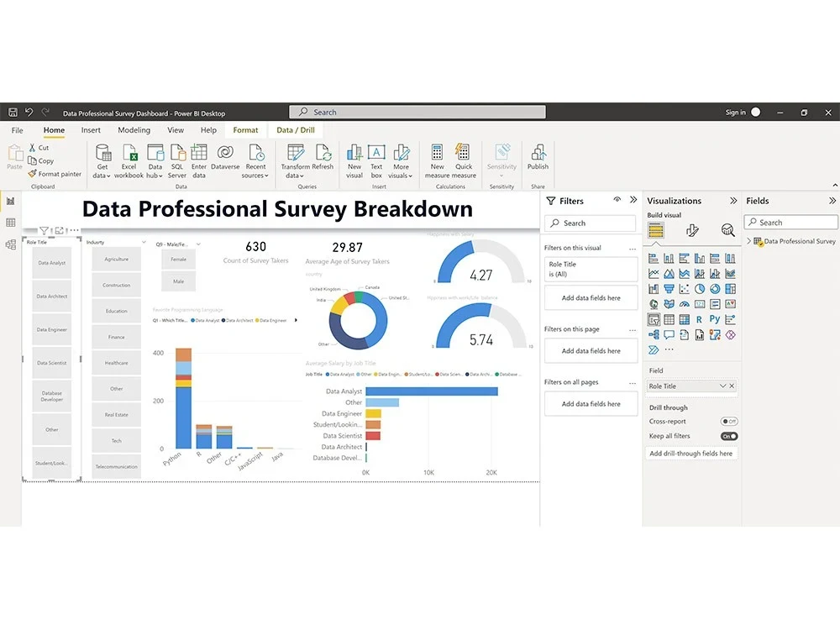Expand the Data Professional Survey fields tree
Viewport: 840px width, 630px height.
tap(748, 241)
